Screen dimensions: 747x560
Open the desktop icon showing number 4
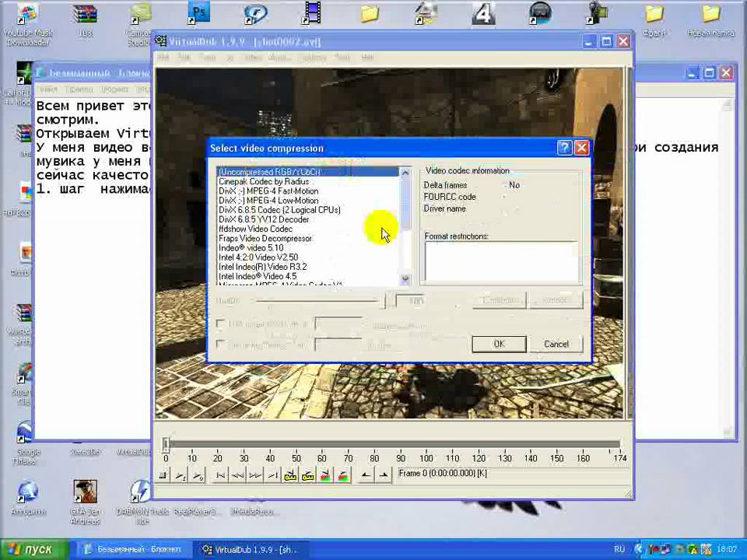483,13
